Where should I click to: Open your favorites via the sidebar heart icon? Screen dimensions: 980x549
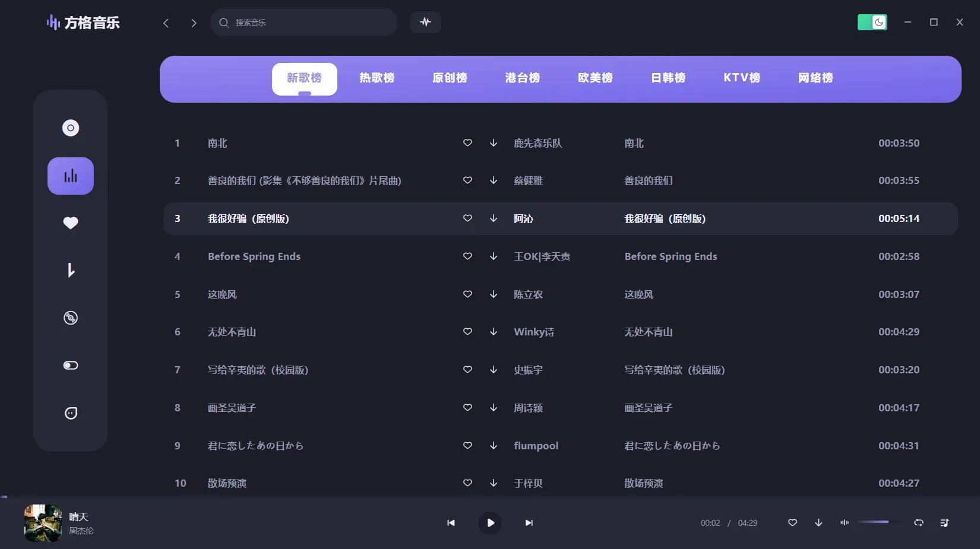pos(70,223)
